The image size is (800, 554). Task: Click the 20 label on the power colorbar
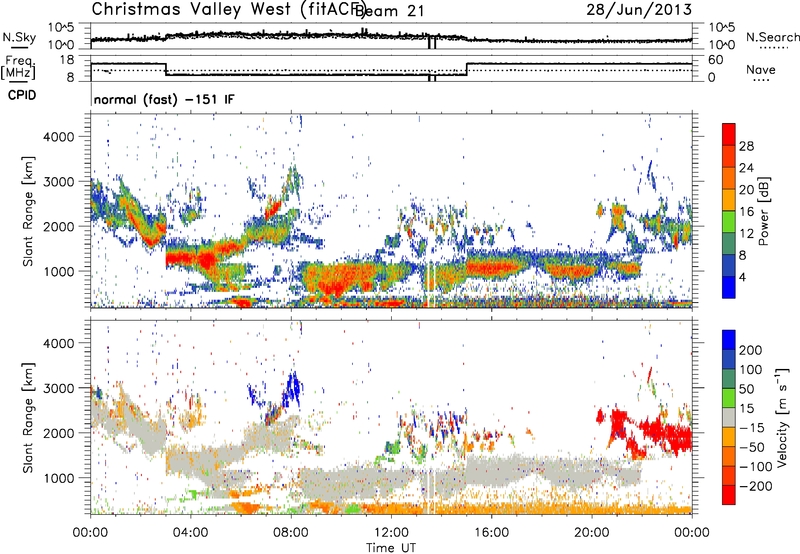[746, 190]
